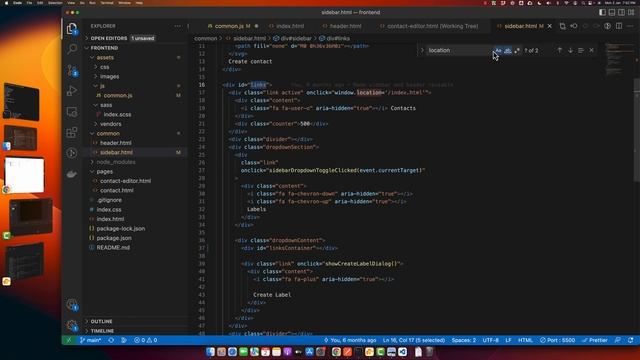Click the UTF-8 encoding status item
This screenshot has width=640, height=360.
[x=491, y=340]
